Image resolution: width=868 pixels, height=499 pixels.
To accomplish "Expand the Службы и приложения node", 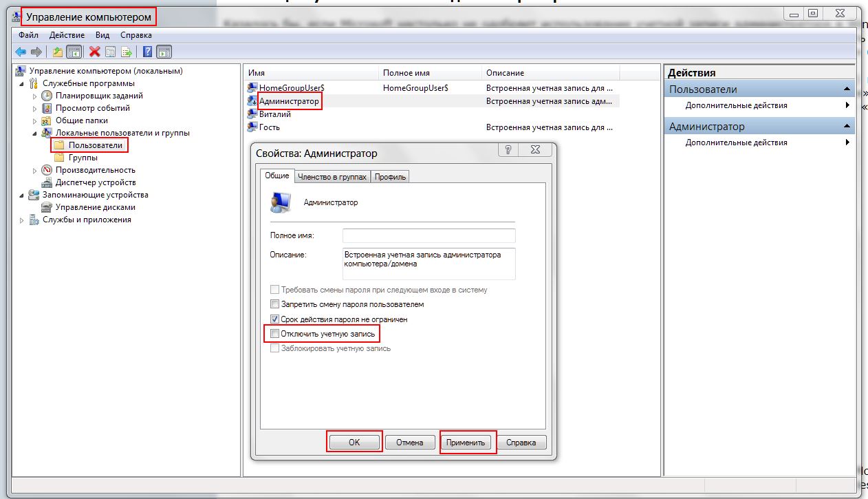I will [22, 220].
